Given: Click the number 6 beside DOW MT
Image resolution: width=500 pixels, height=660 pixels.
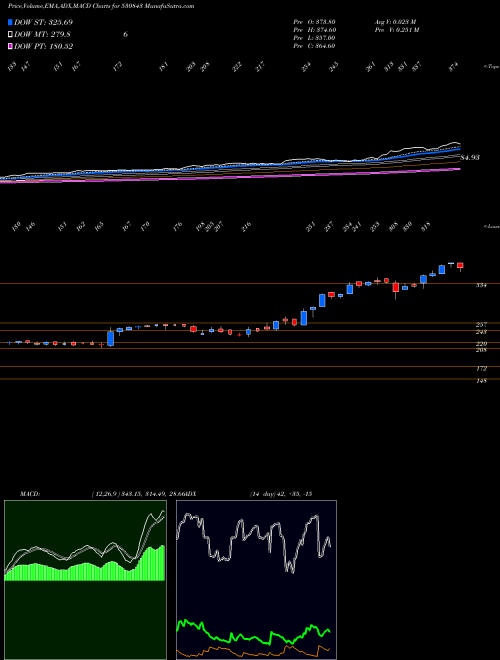Looking at the screenshot, I should tap(125, 35).
